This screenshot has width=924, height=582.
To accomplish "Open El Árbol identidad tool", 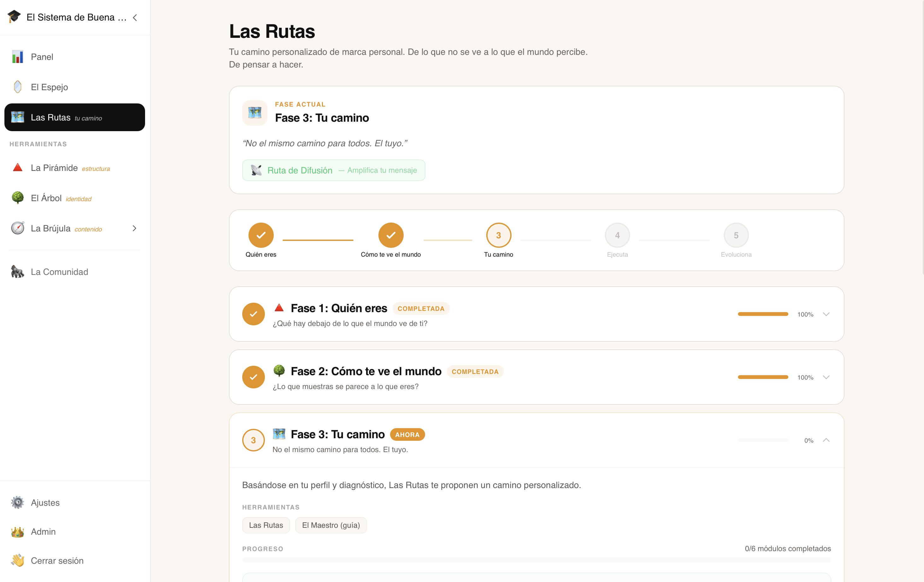I will point(75,198).
